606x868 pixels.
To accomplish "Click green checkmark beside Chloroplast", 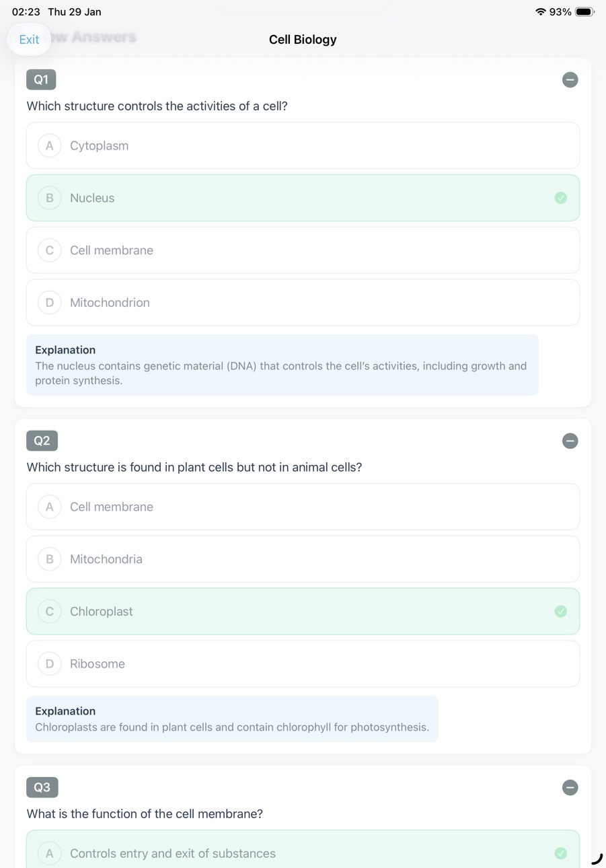I will 560,612.
